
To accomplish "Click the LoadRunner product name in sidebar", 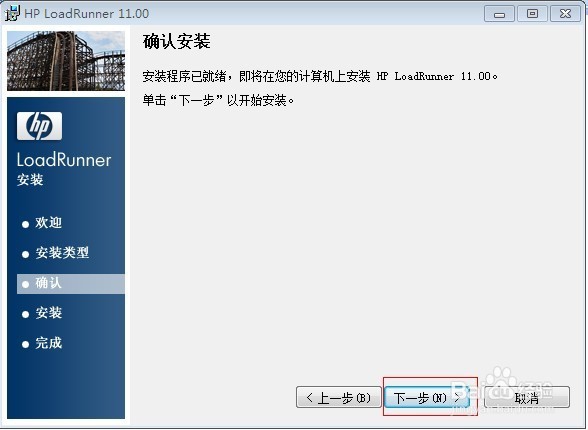I will [64, 160].
